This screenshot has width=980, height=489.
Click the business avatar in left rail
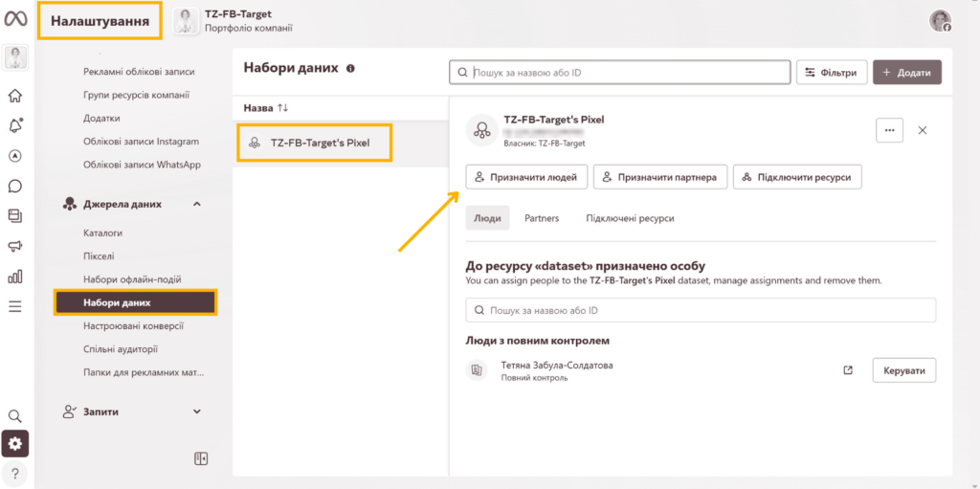coord(15,57)
